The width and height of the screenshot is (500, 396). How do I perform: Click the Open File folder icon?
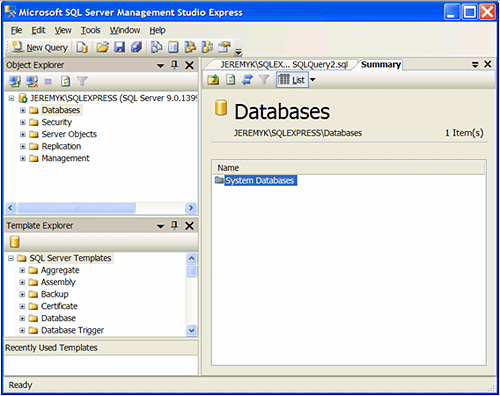coord(103,47)
